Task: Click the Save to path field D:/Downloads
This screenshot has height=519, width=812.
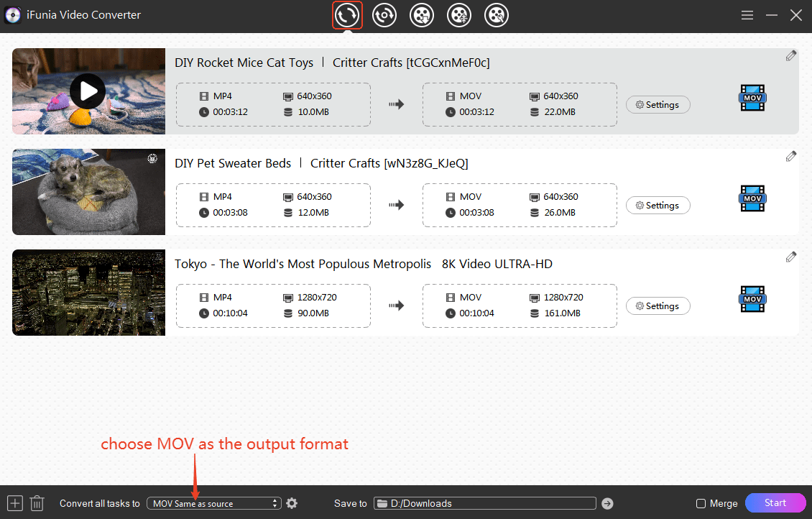Action: coord(485,503)
